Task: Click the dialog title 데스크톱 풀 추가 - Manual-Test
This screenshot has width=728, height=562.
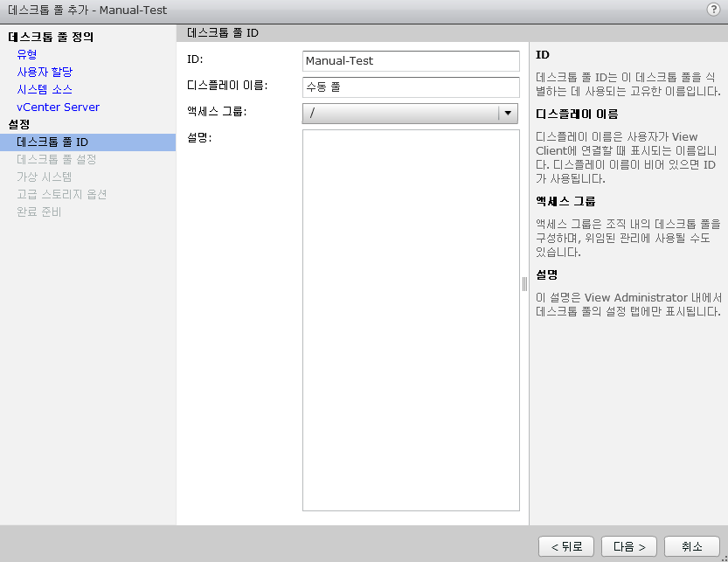Action: 87,10
